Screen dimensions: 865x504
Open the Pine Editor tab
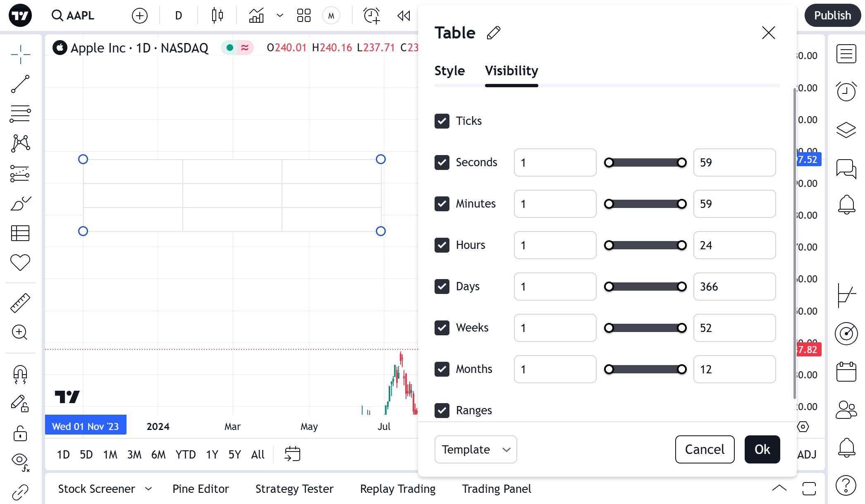(x=201, y=489)
